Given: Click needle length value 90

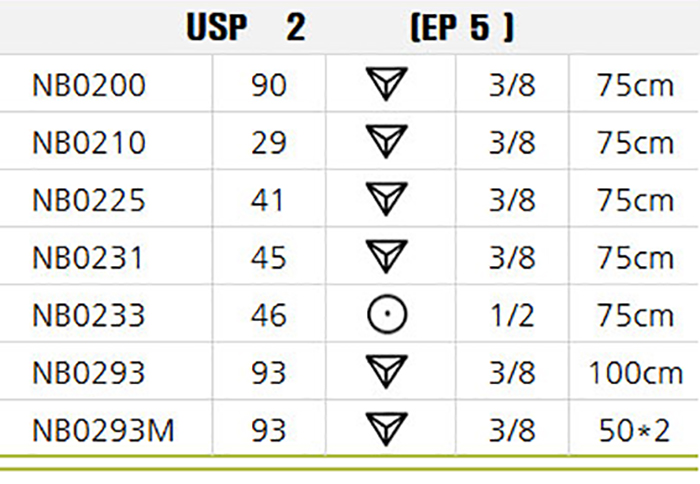Looking at the screenshot, I should click(268, 85).
